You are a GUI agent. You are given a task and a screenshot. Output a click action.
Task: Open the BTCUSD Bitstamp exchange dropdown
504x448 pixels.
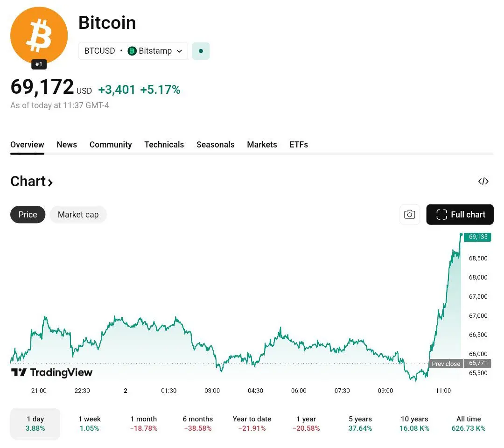click(x=133, y=51)
